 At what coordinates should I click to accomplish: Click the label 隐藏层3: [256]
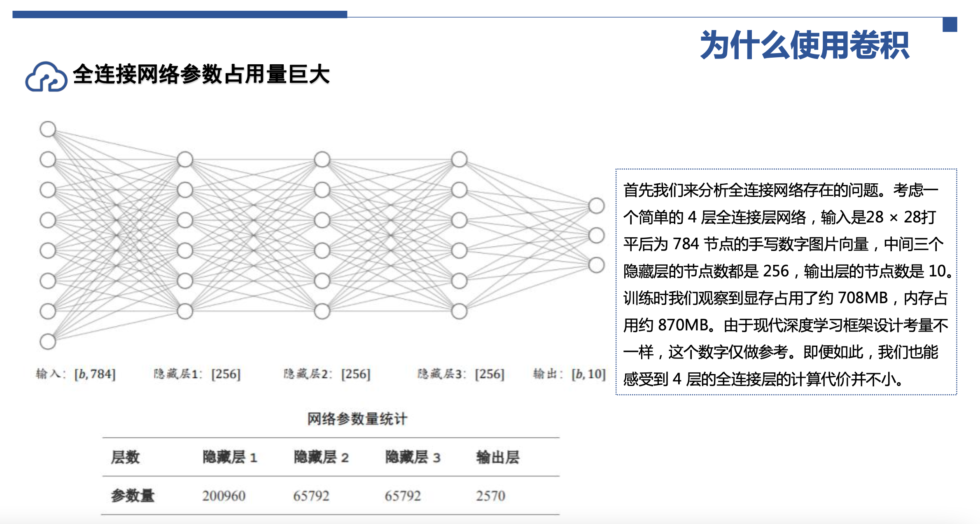tap(461, 374)
